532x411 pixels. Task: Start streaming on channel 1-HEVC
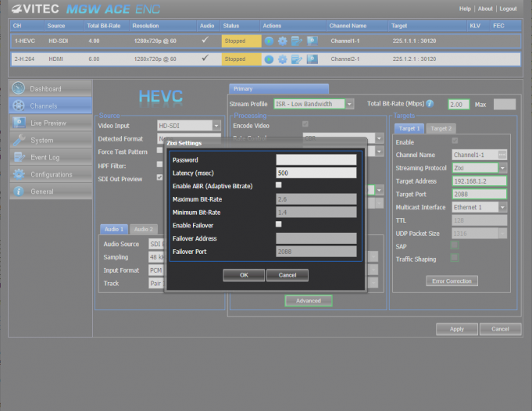[269, 41]
